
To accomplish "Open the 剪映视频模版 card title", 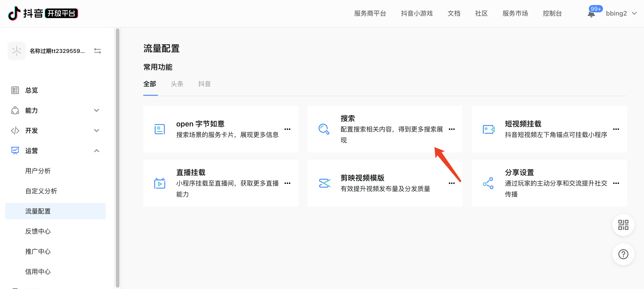I will tap(362, 178).
